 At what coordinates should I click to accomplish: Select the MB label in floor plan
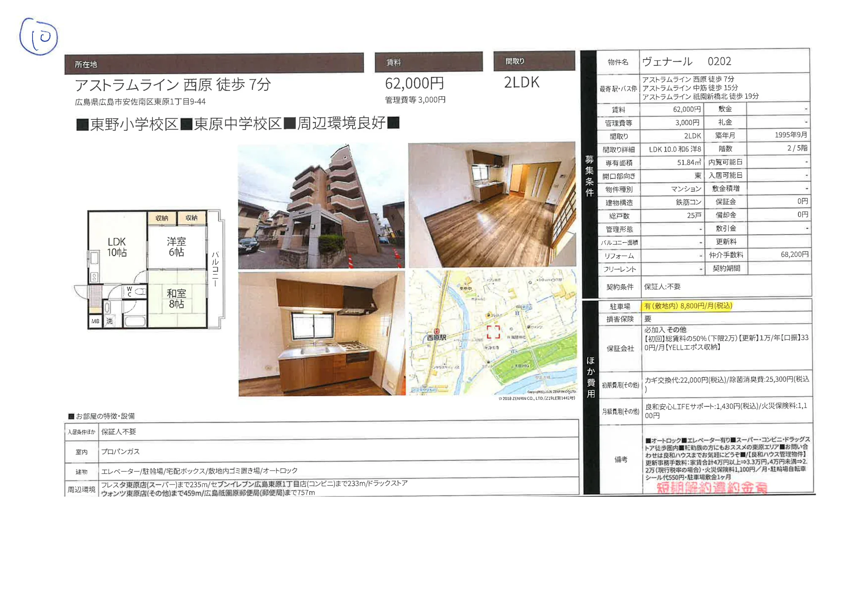(95, 321)
